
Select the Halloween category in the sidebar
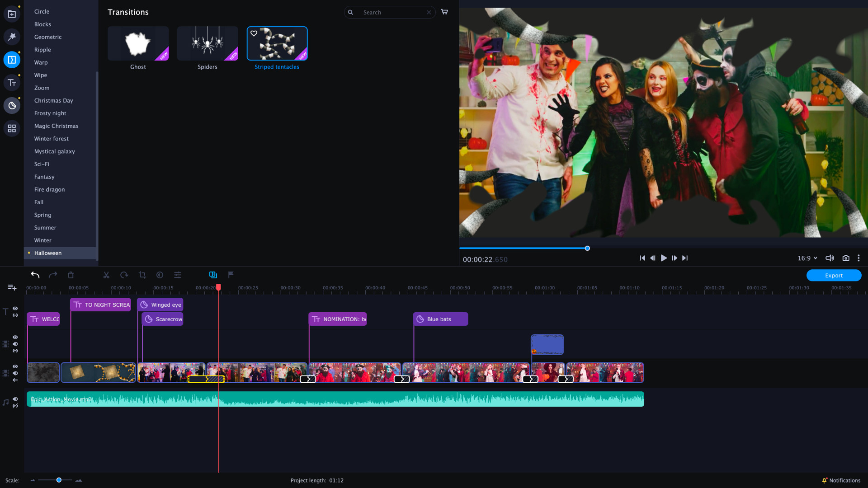pyautogui.click(x=47, y=253)
